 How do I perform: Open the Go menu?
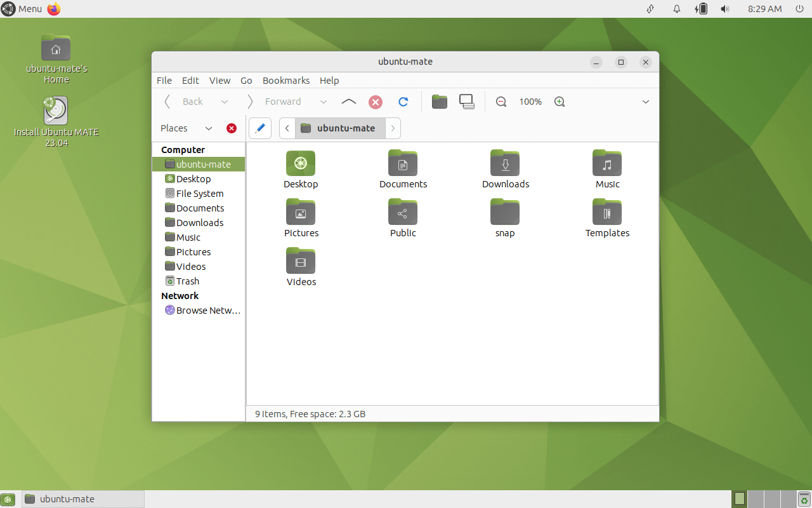click(246, 81)
